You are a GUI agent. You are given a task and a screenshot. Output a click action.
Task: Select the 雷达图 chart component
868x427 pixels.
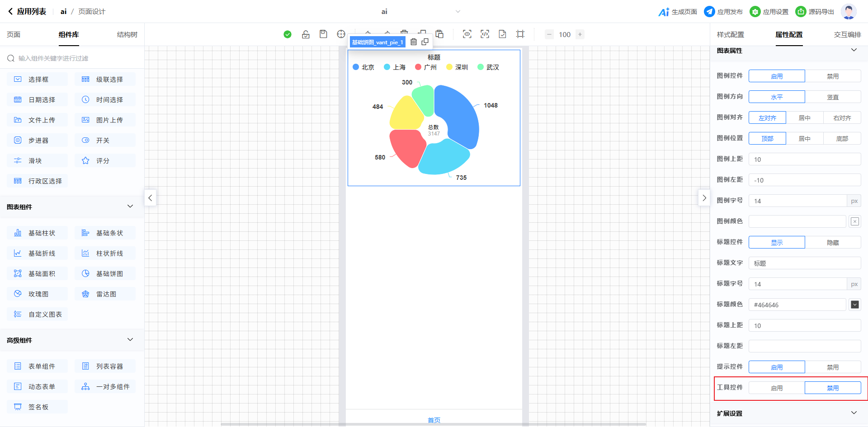pos(105,294)
